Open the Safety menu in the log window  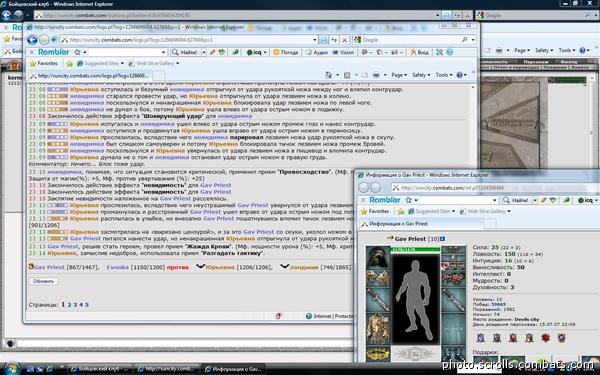[x=421, y=75]
